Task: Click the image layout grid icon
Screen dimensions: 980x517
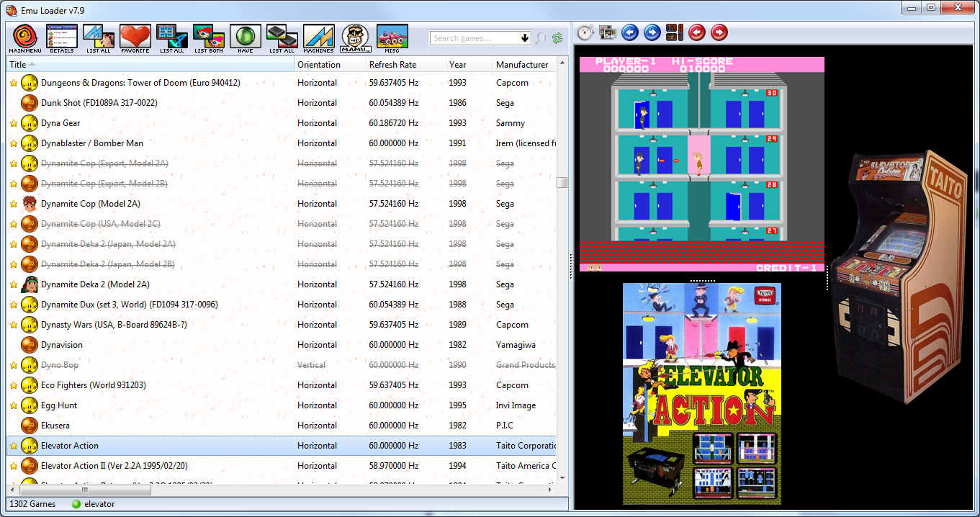Action: pyautogui.click(x=674, y=32)
